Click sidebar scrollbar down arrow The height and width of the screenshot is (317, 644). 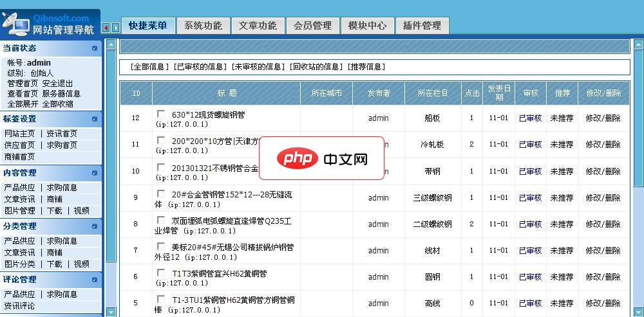pyautogui.click(x=111, y=311)
